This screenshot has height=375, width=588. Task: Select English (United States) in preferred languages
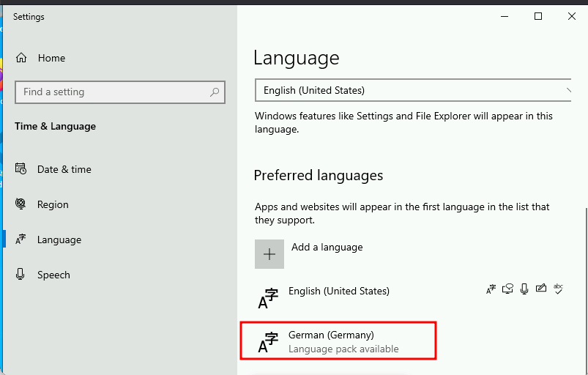pos(412,298)
